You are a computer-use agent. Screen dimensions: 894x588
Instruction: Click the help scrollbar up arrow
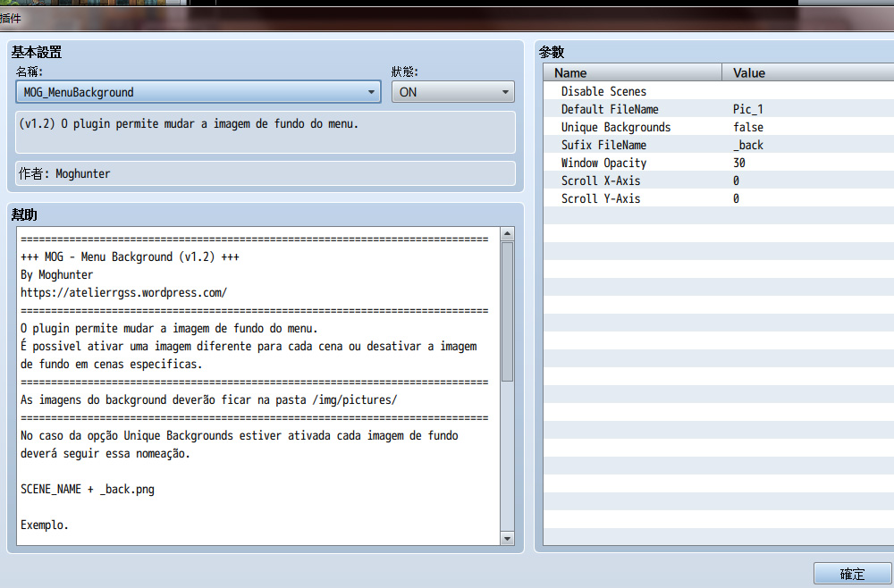(507, 233)
